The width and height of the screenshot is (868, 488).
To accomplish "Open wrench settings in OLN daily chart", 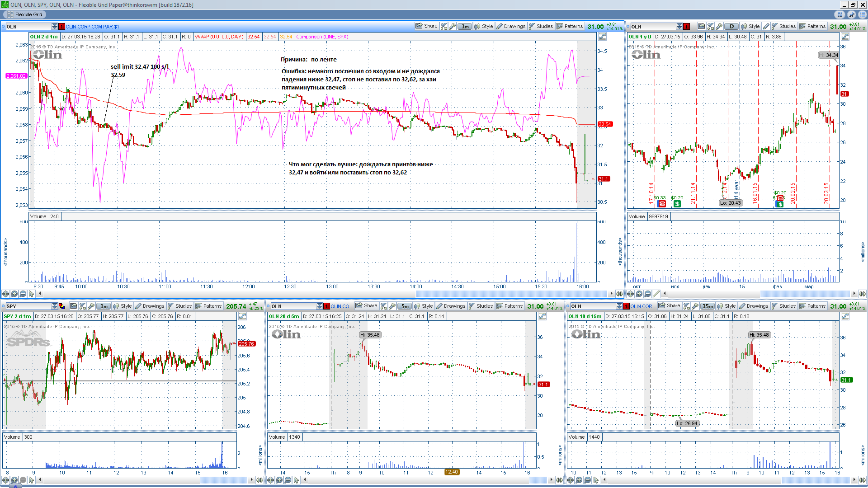I will click(x=719, y=26).
